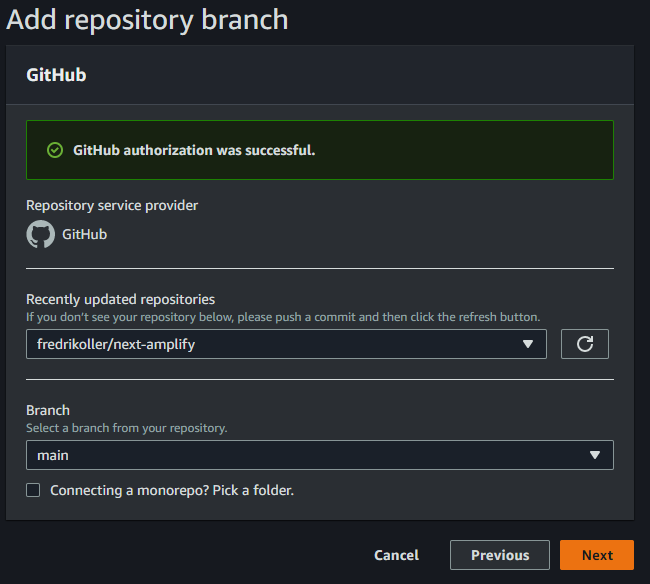
Task: Click the 'Repository service provider' label
Action: pos(112,205)
